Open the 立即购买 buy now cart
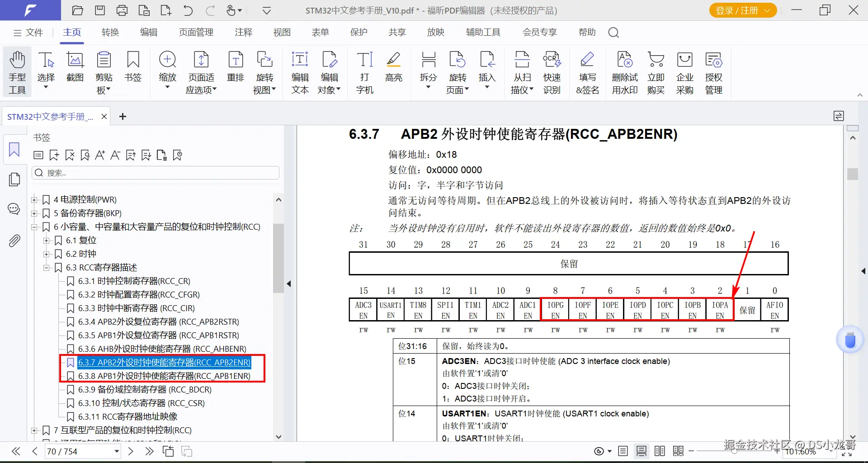The image size is (868, 463). click(656, 72)
